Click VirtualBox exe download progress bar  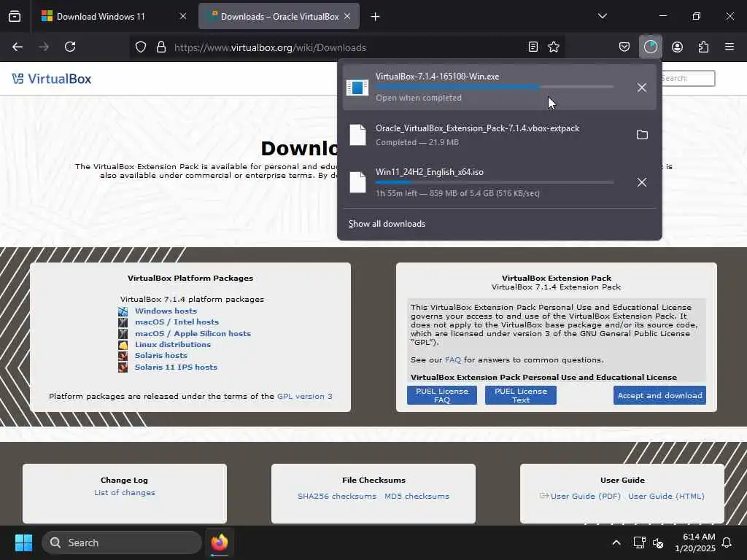point(494,87)
